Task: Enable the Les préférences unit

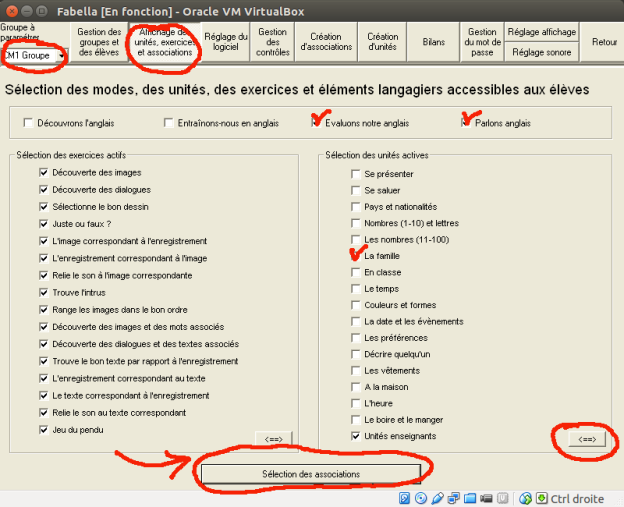Action: [356, 337]
